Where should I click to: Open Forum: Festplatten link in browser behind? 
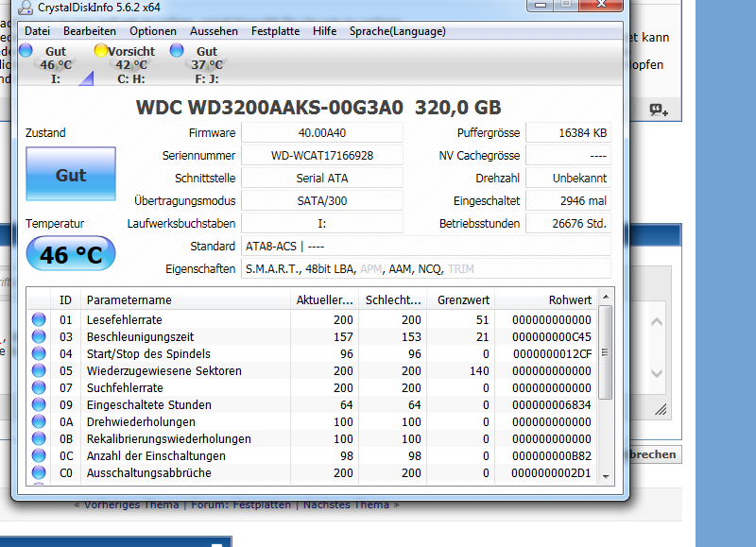tap(241, 505)
